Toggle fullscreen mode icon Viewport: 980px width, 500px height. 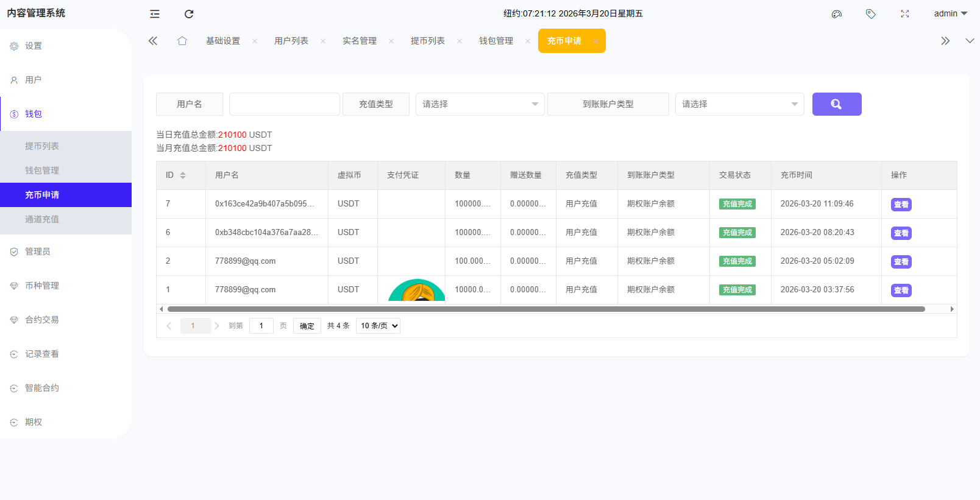click(905, 14)
